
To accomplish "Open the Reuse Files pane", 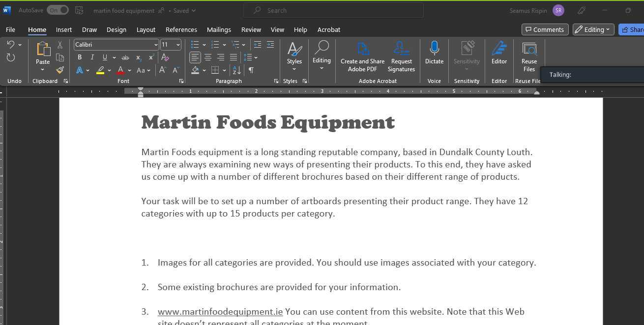I will click(x=529, y=56).
